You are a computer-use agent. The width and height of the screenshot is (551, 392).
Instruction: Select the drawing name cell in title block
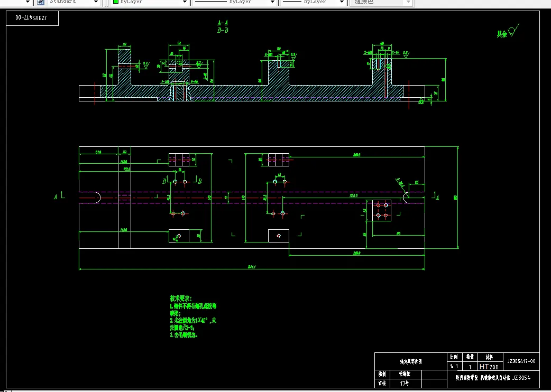pyautogui.click(x=410, y=361)
